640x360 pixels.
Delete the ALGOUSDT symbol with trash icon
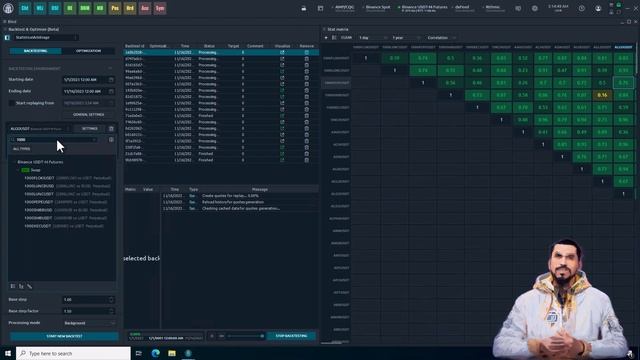(x=111, y=129)
